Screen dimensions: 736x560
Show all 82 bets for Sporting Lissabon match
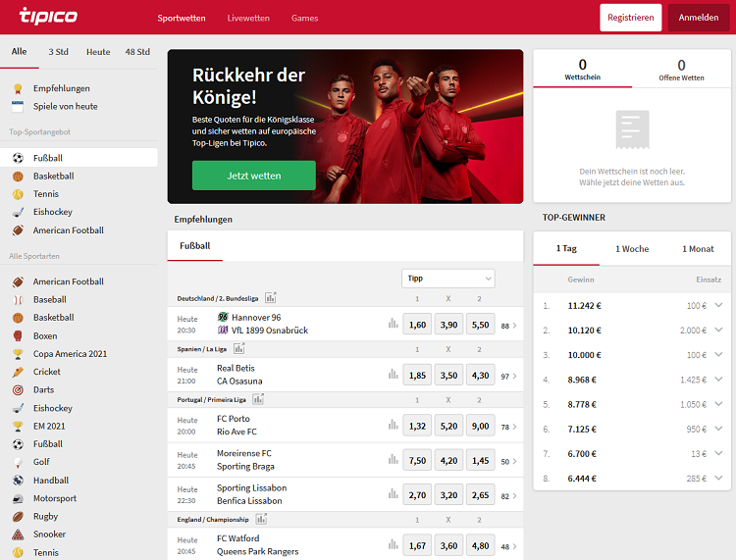[508, 496]
